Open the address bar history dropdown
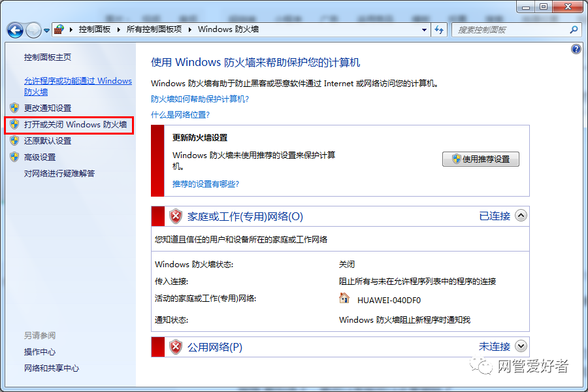The height and width of the screenshot is (392, 588). click(424, 29)
